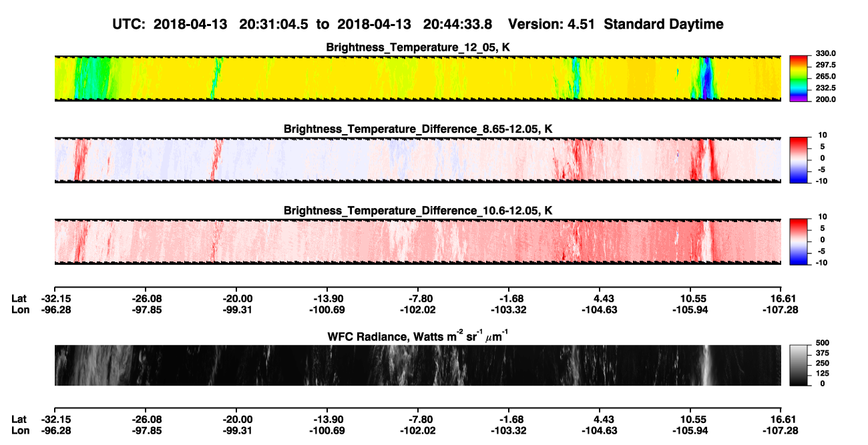Click longitude -104.63 below the WFC Radiance panel
This screenshot has height=445, width=868.
pyautogui.click(x=600, y=431)
